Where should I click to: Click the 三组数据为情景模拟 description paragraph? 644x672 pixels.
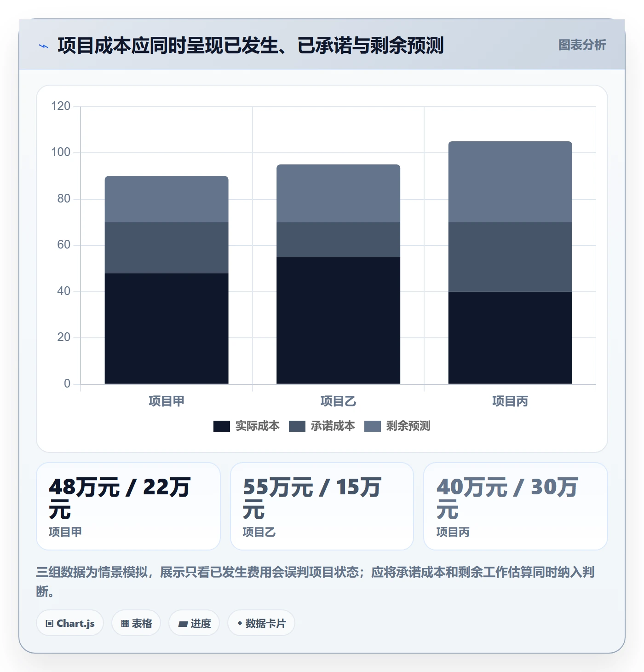316,582
